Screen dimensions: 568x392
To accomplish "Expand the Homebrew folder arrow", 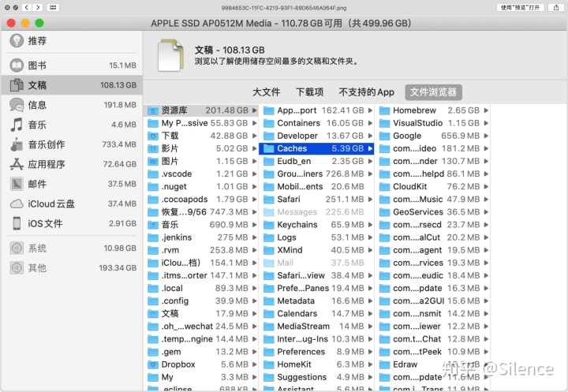I will [486, 110].
